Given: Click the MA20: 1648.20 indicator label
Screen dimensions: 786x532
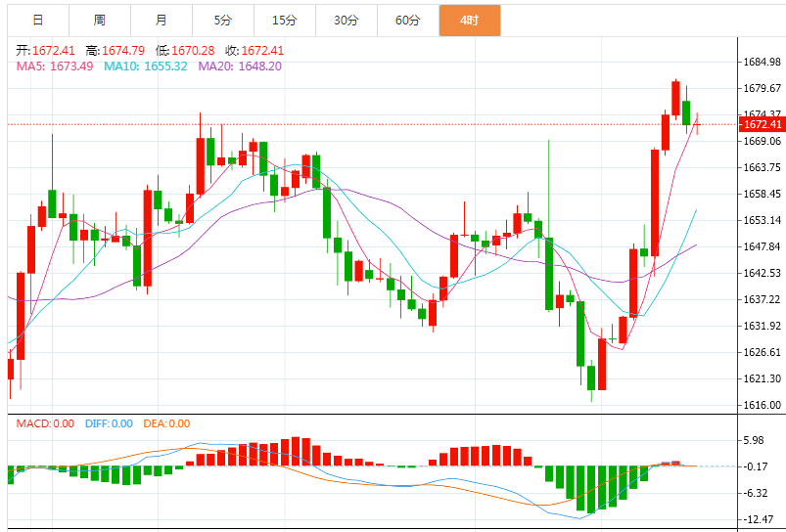Looking at the screenshot, I should pyautogui.click(x=240, y=66).
